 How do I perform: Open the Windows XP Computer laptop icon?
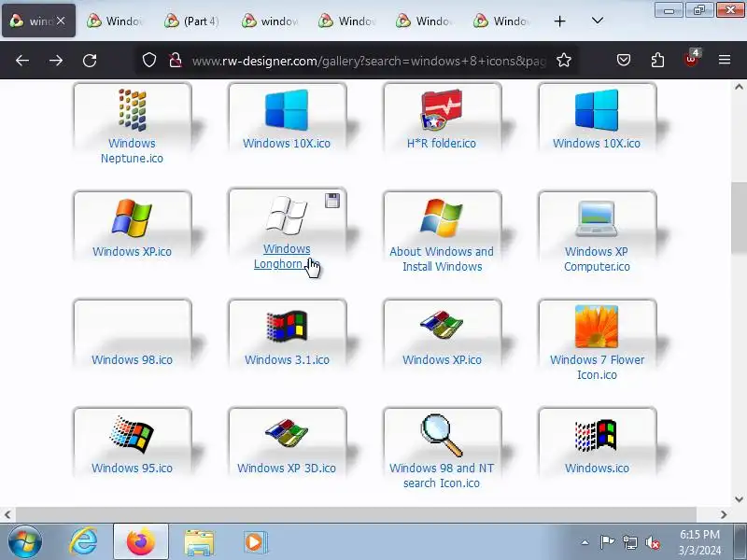tap(597, 218)
